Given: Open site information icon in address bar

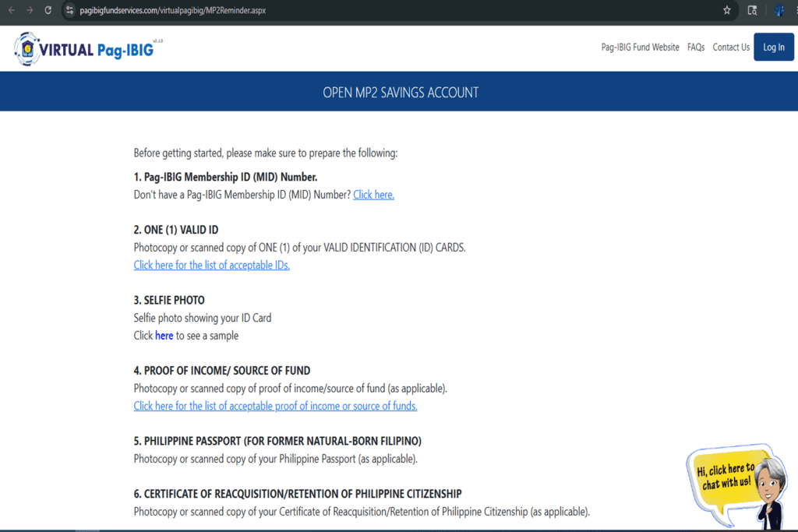Looking at the screenshot, I should [x=69, y=10].
